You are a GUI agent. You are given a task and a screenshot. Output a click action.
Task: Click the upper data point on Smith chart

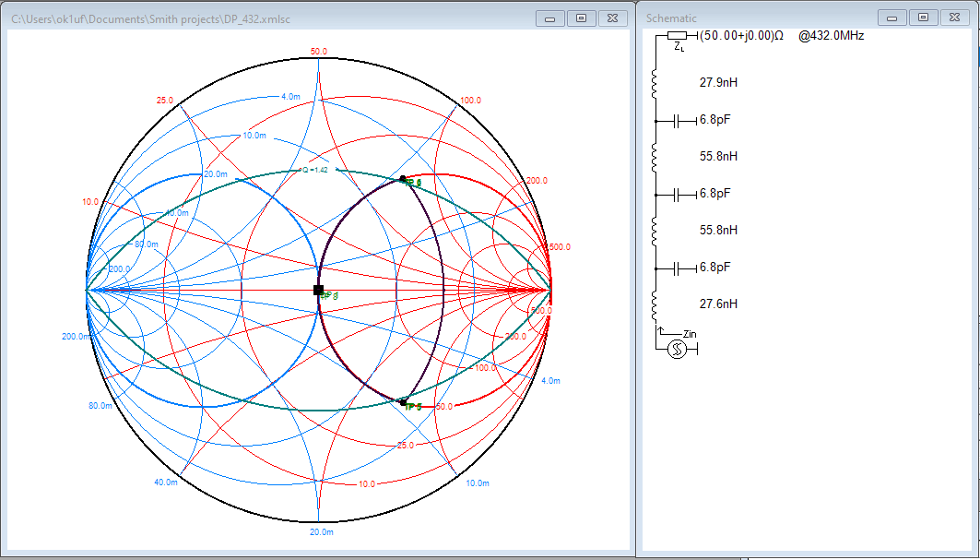[403, 179]
